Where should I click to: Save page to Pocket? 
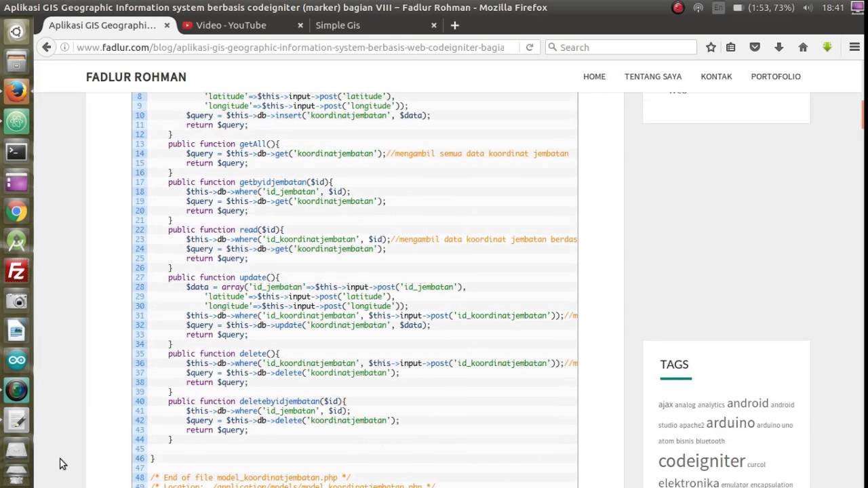755,47
